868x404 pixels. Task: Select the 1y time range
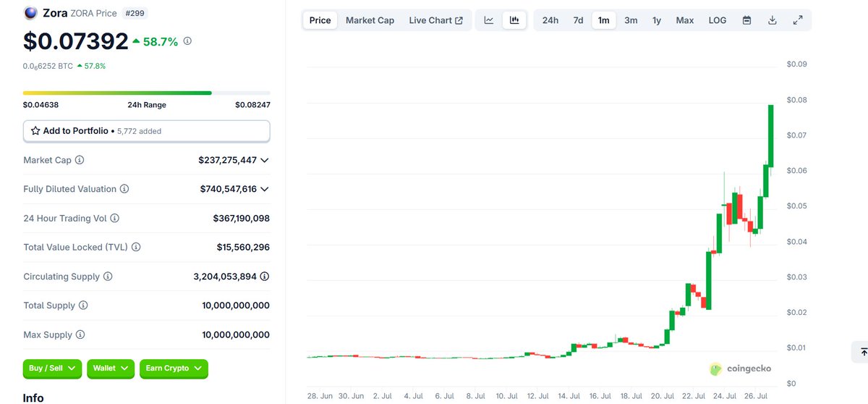click(x=657, y=20)
